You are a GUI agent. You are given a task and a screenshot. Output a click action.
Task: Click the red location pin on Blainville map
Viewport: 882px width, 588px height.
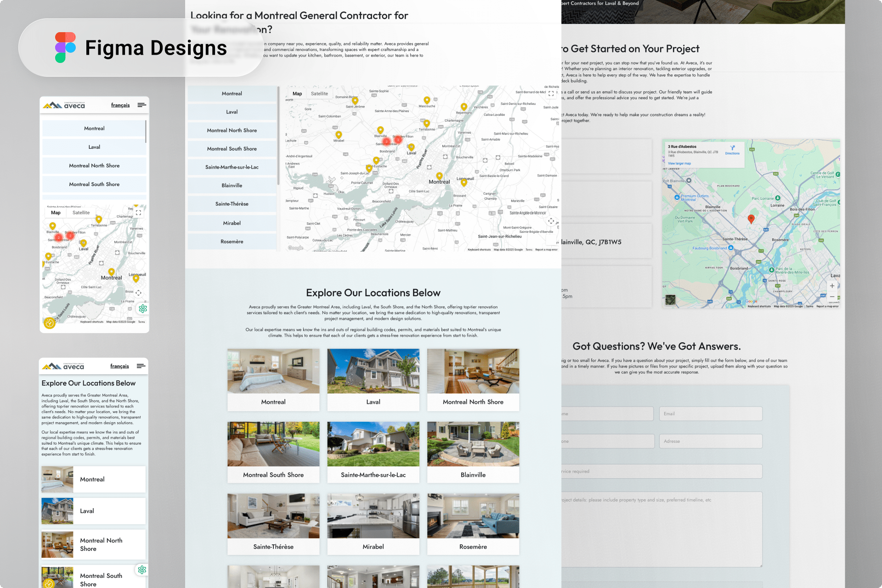pyautogui.click(x=751, y=219)
